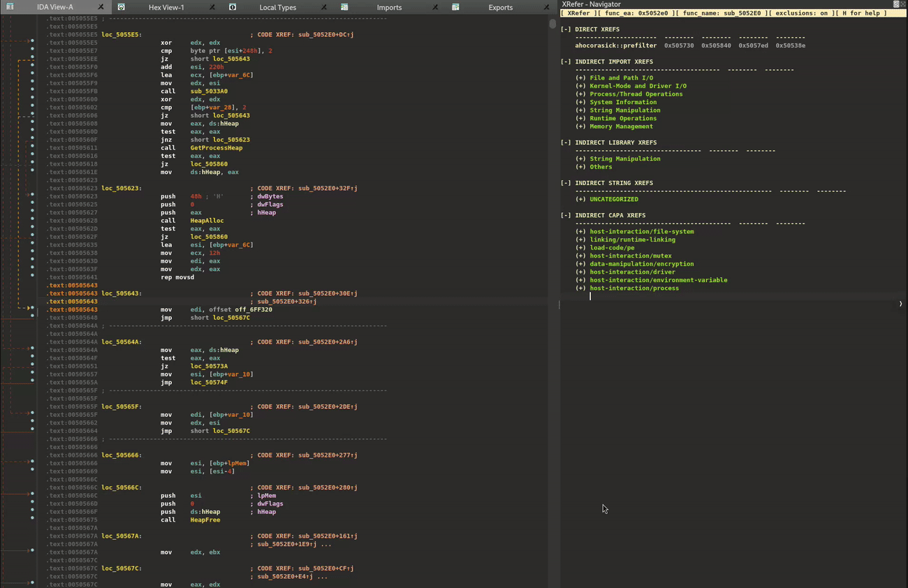Expand String Manipulation under import xrefs
The height and width of the screenshot is (588, 908).
[x=580, y=110]
